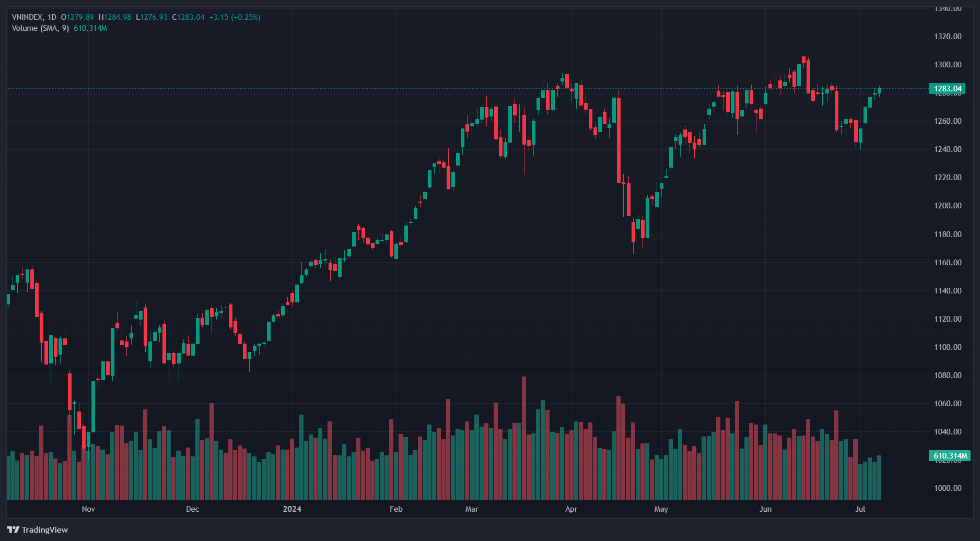Click the open value O1279.89

[x=77, y=17]
